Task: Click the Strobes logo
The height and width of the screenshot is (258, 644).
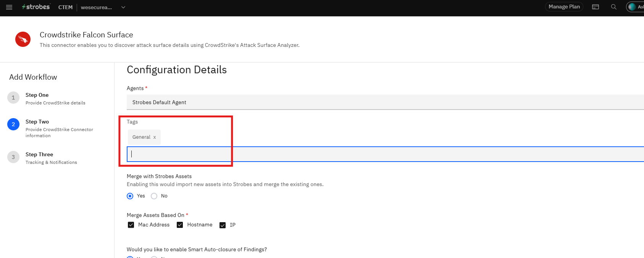Action: (x=36, y=7)
